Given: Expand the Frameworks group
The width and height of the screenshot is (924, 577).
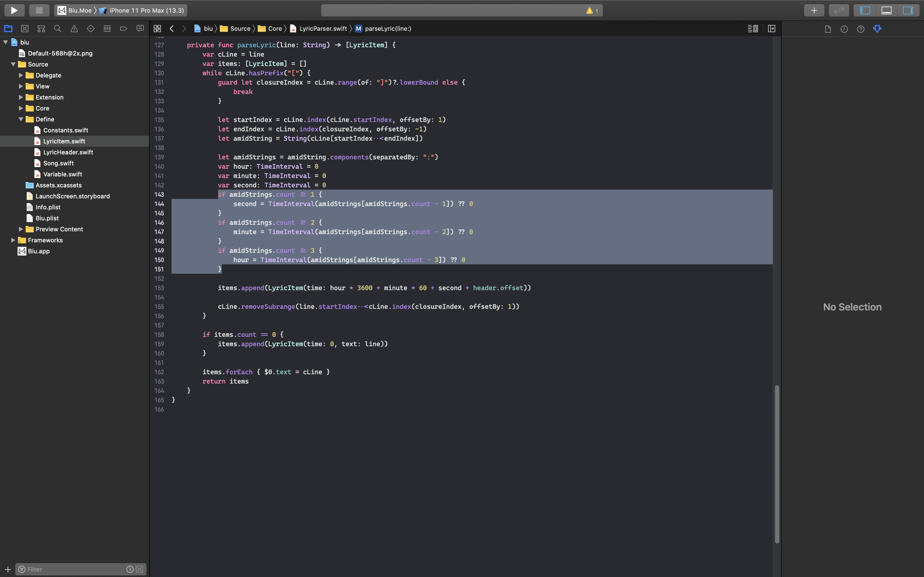Looking at the screenshot, I should point(13,240).
